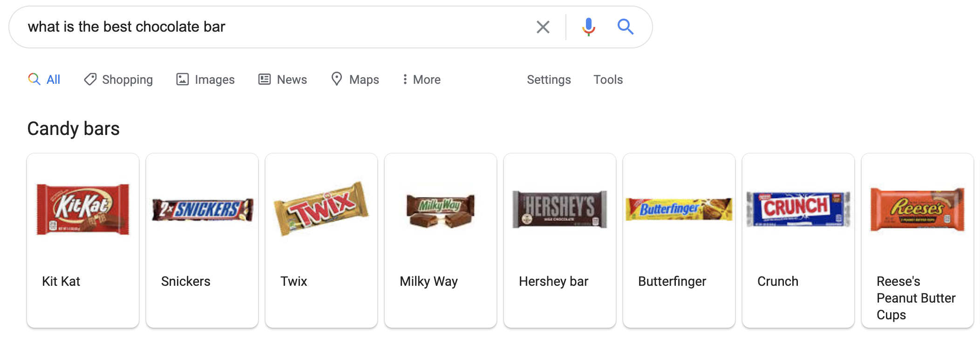Viewport: 980px width, 337px height.
Task: Open the Butterfinger candy image
Action: 679,209
